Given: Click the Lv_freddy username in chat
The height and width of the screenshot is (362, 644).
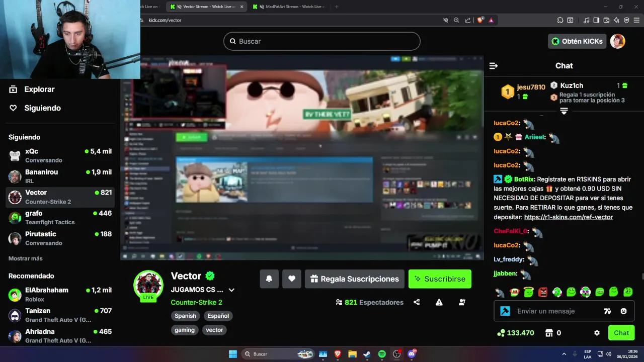Looking at the screenshot, I should coord(509,259).
